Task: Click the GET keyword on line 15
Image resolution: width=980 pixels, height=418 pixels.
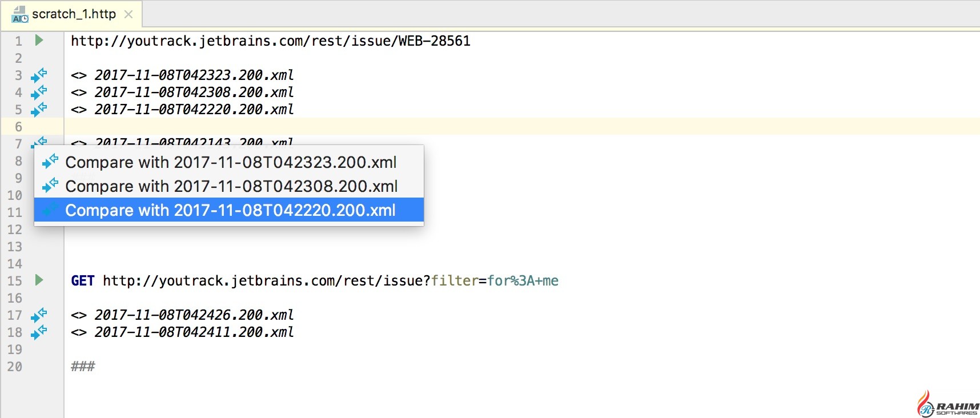Action: pos(83,281)
